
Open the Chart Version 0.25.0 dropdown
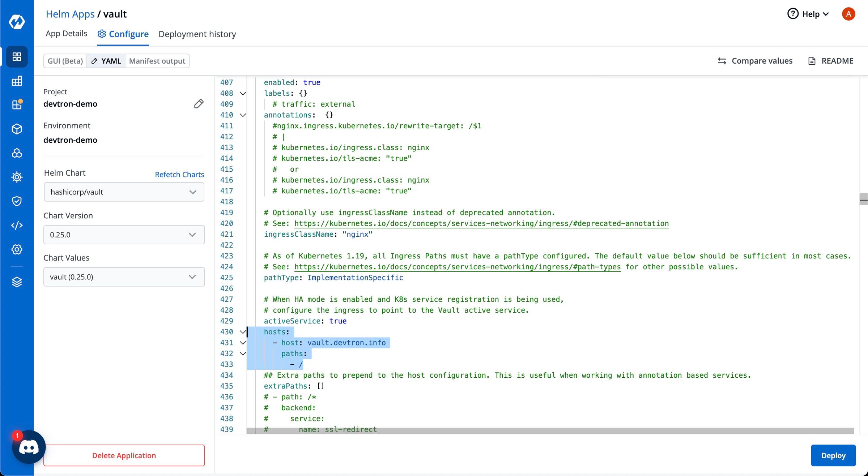click(124, 235)
